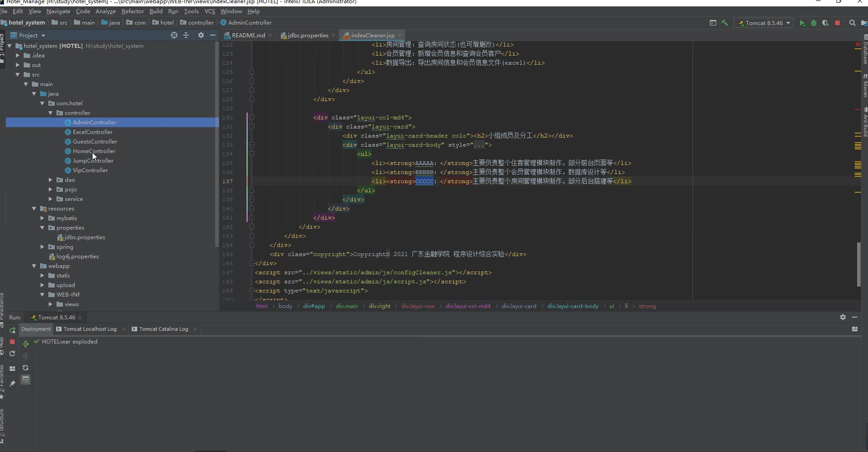Expand the spring folder arrow
The width and height of the screenshot is (868, 452).
click(42, 247)
